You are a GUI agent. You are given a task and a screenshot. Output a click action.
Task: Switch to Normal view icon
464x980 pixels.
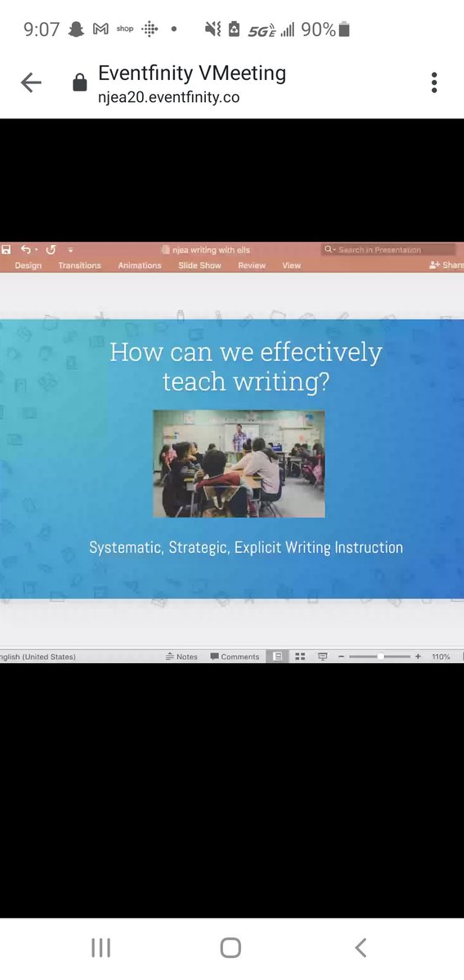click(x=278, y=657)
